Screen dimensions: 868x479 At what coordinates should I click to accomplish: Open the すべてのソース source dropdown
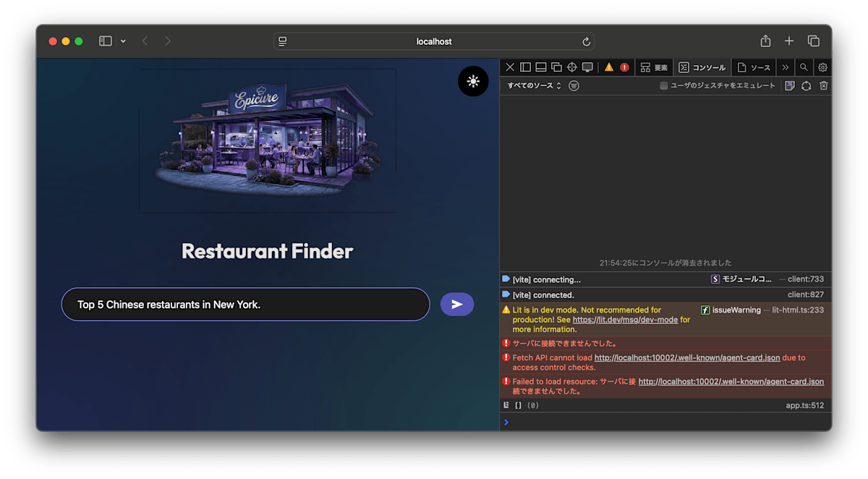(532, 85)
